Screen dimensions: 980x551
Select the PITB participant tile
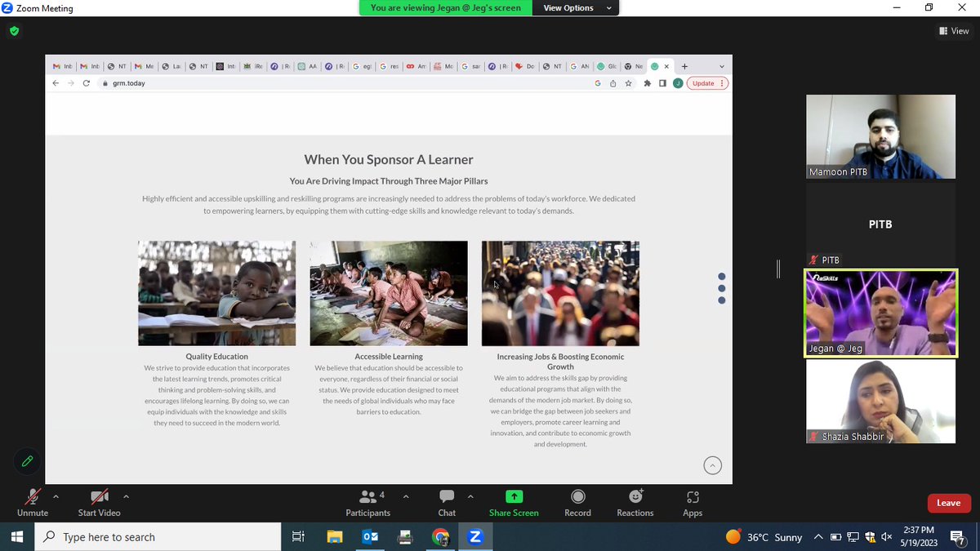coord(880,224)
